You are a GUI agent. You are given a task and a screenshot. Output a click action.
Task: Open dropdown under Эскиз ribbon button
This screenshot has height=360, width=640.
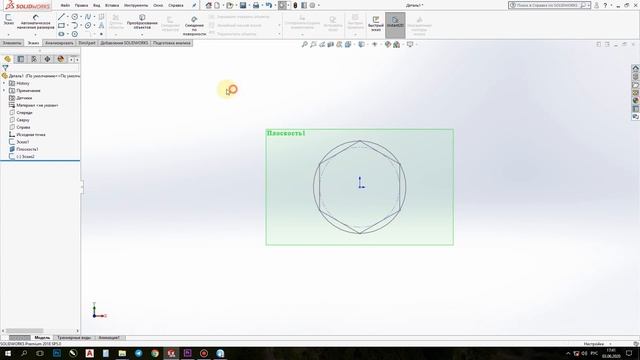pos(9,34)
